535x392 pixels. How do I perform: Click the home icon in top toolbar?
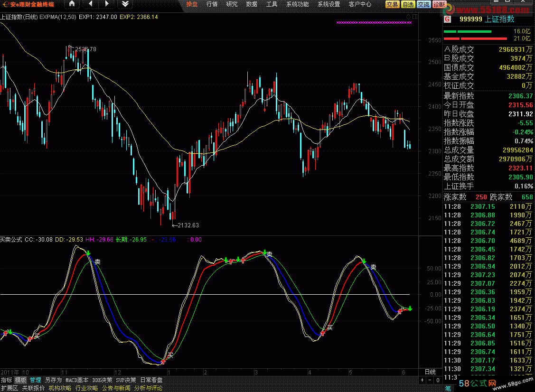[72, 4]
